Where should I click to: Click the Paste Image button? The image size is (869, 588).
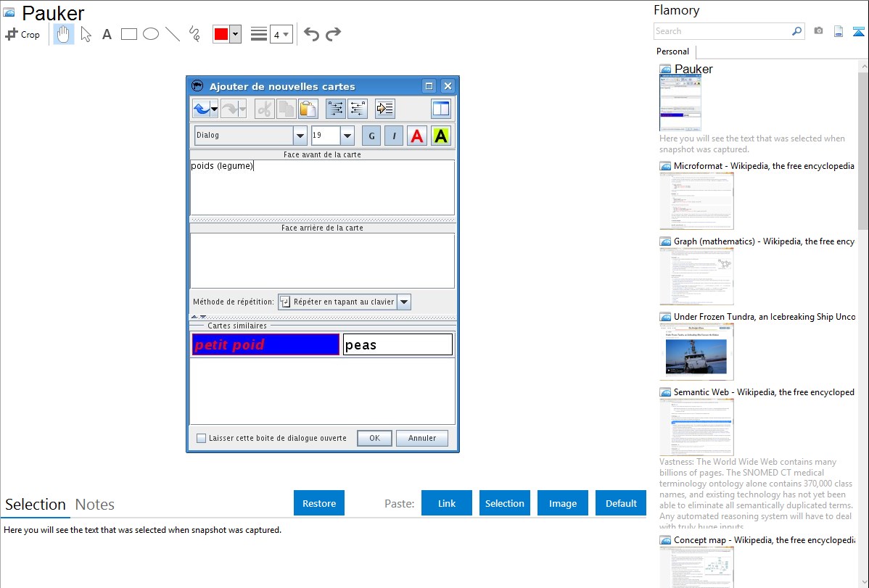pyautogui.click(x=563, y=503)
